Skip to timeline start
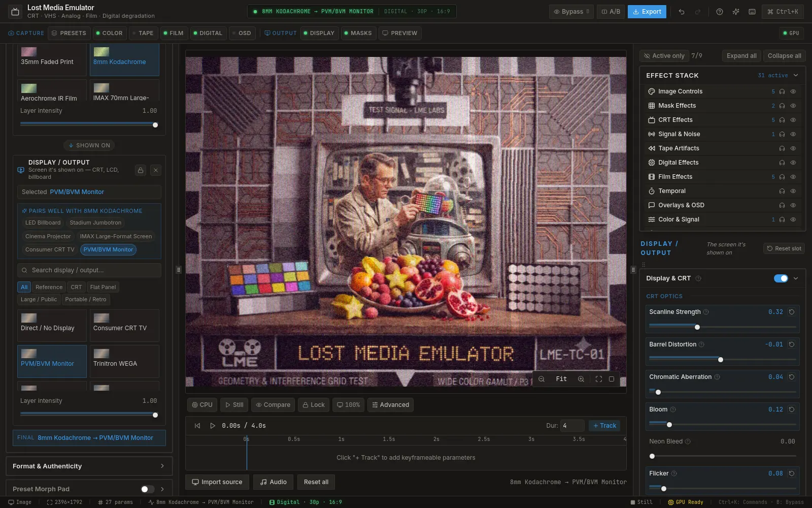812x508 pixels. (x=197, y=426)
